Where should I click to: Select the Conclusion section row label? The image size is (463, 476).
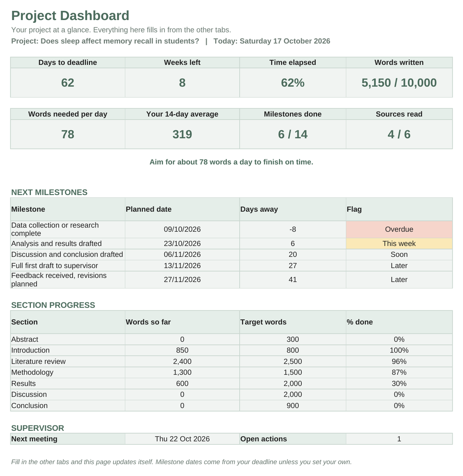pyautogui.click(x=68, y=405)
